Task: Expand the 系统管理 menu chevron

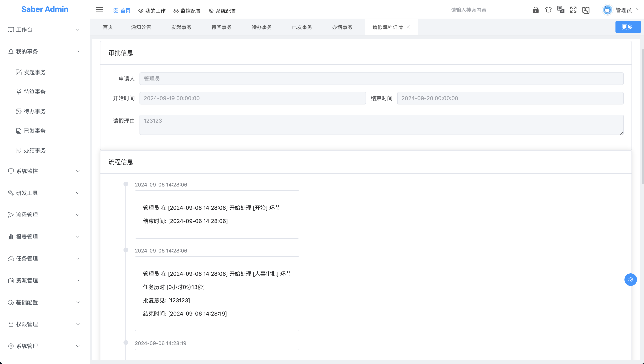Action: click(78, 346)
